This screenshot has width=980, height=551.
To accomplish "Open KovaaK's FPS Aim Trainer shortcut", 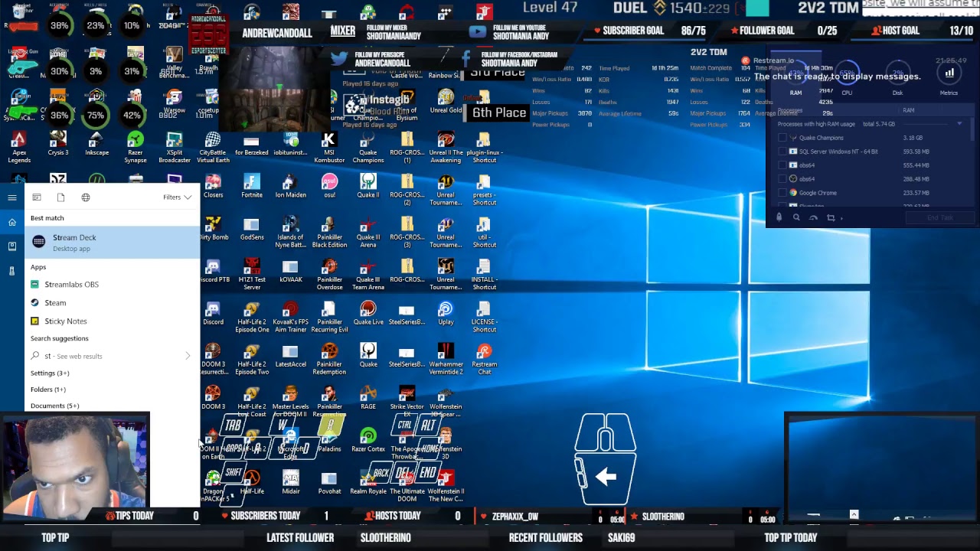I will [290, 317].
